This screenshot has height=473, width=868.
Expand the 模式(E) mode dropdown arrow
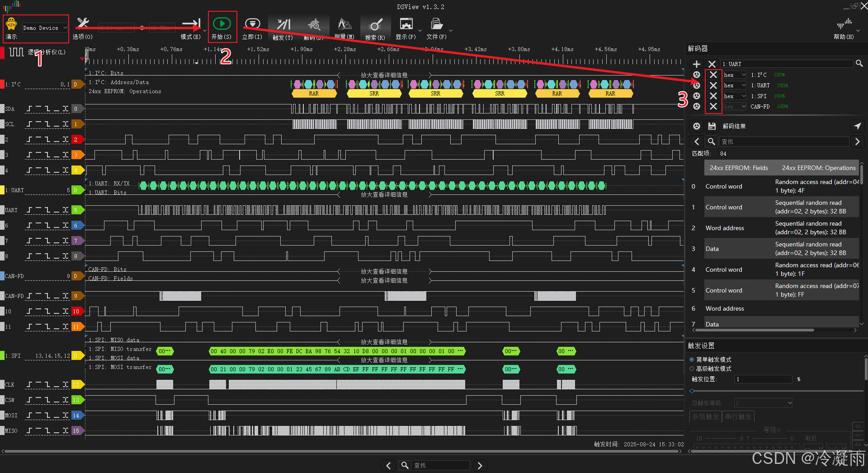coord(205,31)
